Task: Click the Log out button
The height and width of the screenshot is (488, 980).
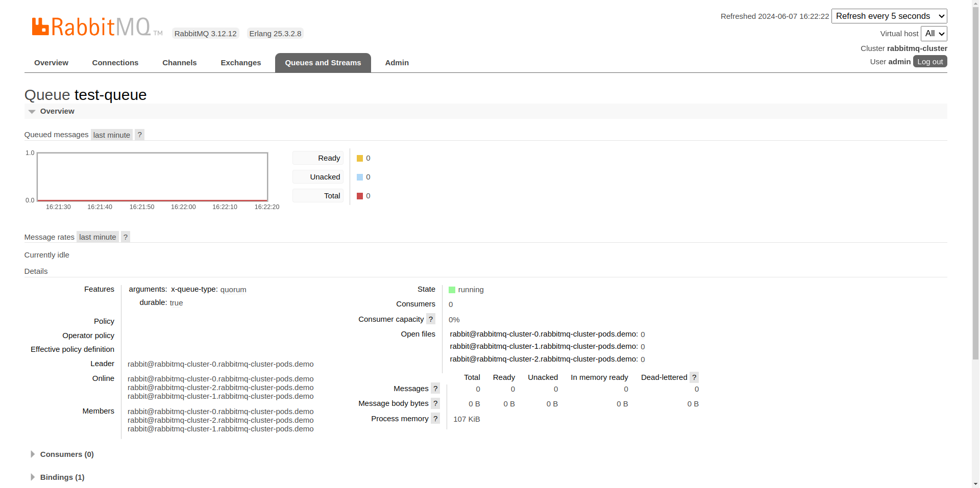Action: (929, 62)
